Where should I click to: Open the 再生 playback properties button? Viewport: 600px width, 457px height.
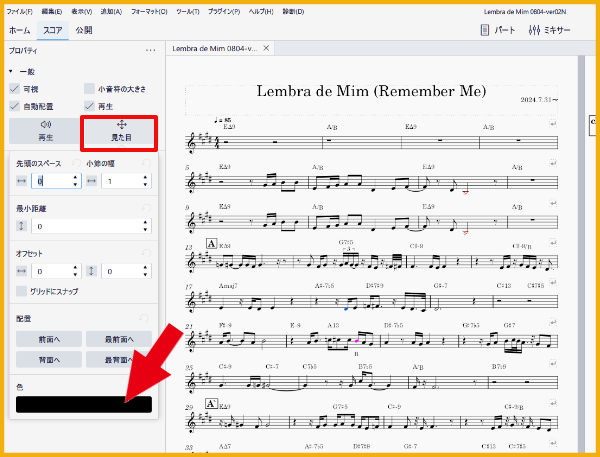click(45, 131)
